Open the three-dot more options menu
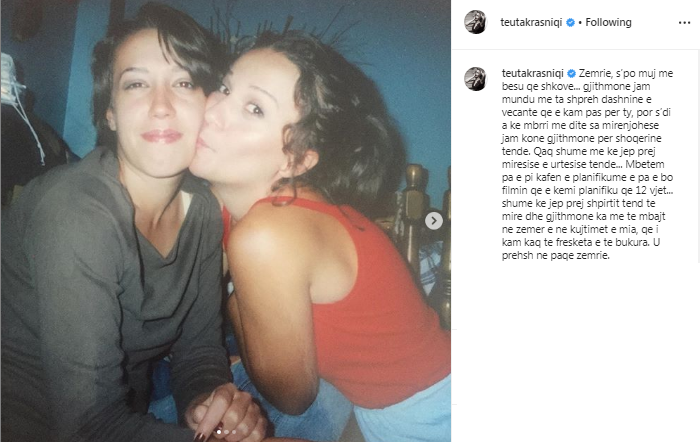This screenshot has height=442, width=700. (684, 23)
